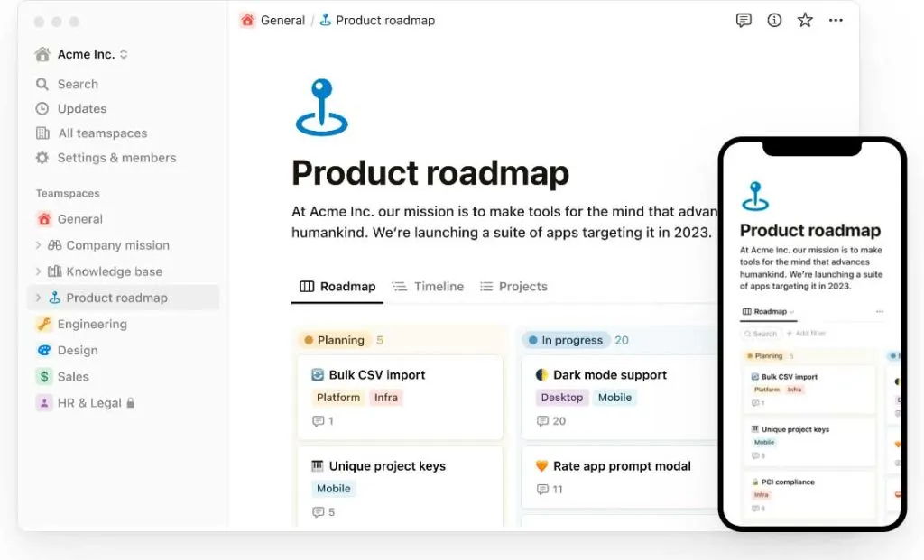Click the page info icon
Screen dimensions: 924x560
774,21
